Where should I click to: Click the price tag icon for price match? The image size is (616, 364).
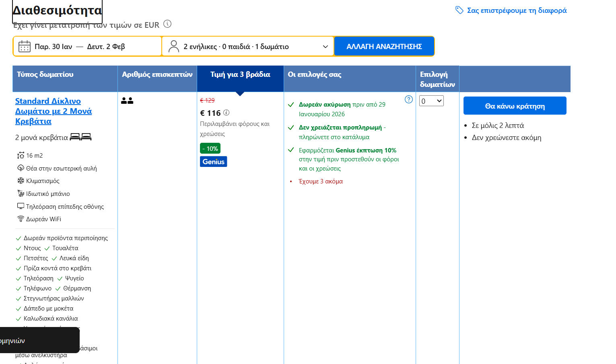point(459,10)
